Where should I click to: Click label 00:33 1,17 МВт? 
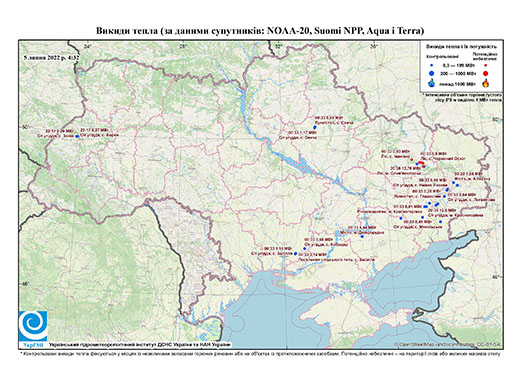[x=302, y=132]
